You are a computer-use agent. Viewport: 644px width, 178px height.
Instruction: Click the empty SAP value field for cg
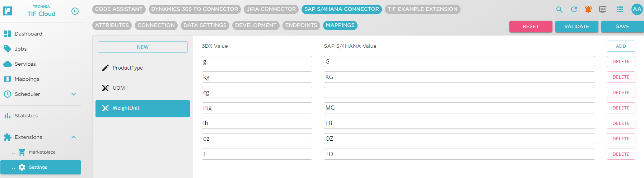point(459,93)
